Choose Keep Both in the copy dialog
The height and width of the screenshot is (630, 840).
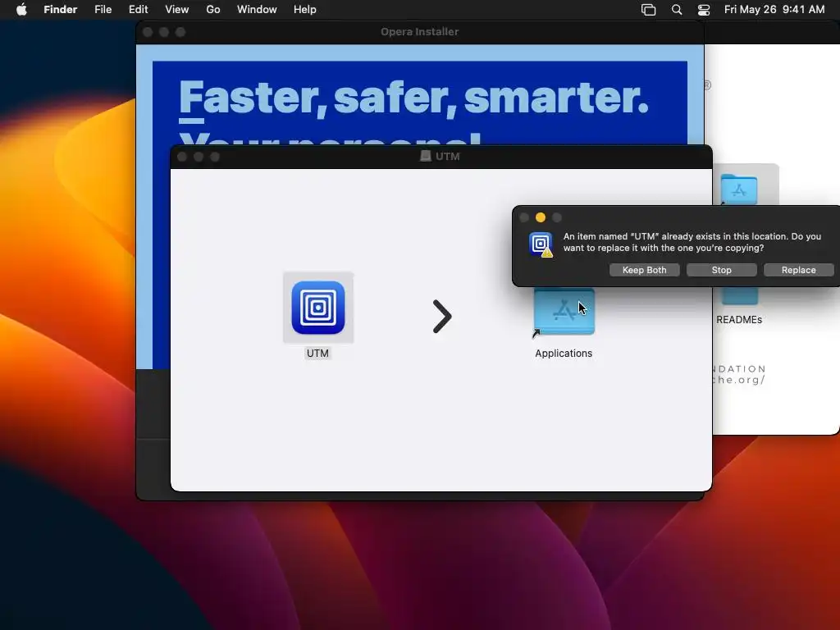[x=644, y=270]
